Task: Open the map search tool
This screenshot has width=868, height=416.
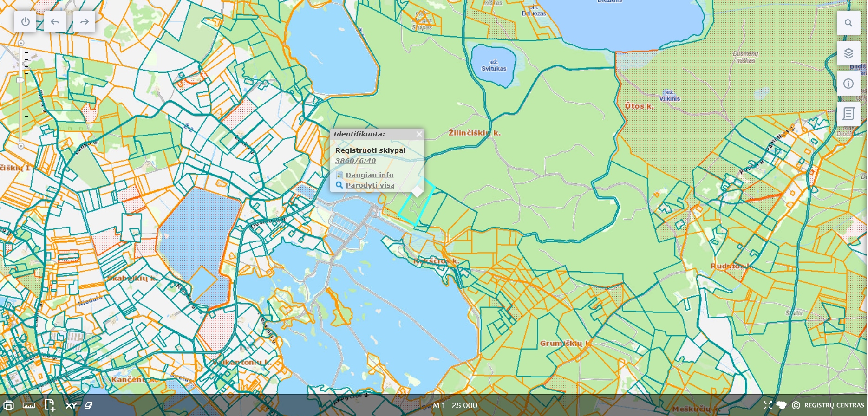Action: pos(848,23)
